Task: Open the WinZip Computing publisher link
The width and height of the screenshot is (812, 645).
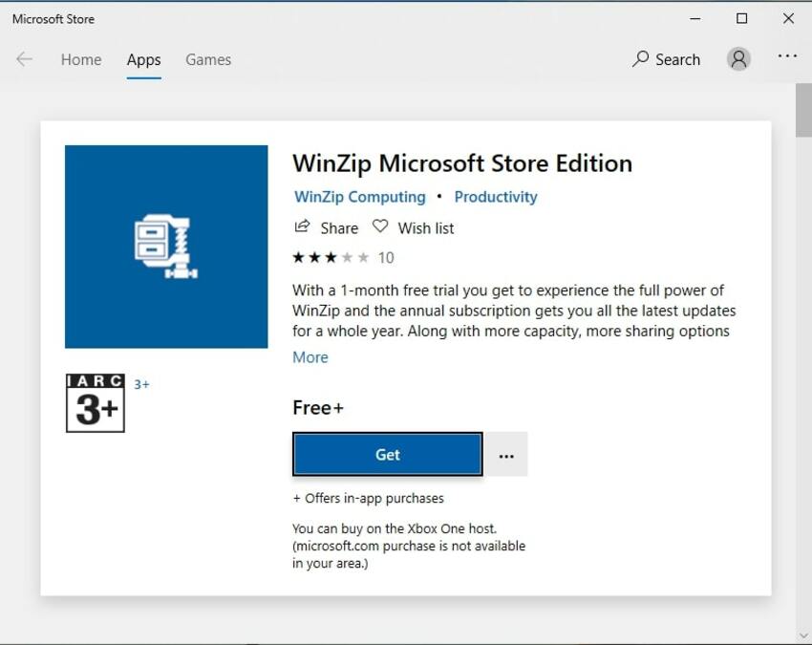Action: [x=359, y=197]
